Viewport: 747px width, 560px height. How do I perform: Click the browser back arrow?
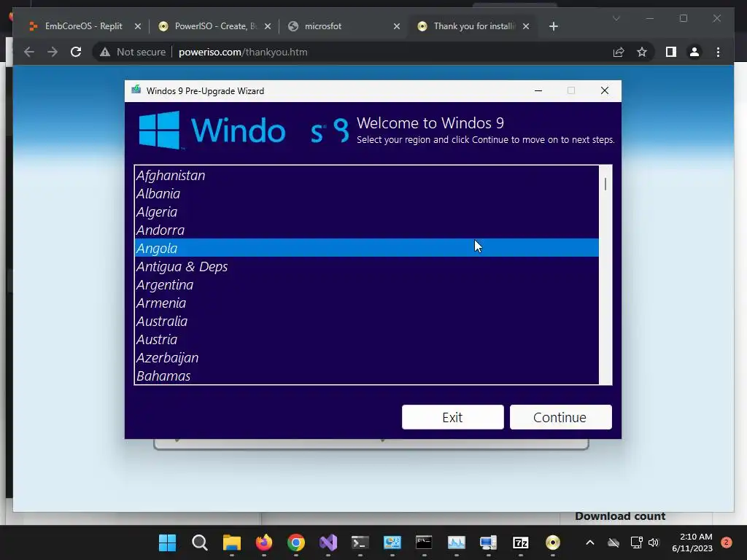[29, 52]
